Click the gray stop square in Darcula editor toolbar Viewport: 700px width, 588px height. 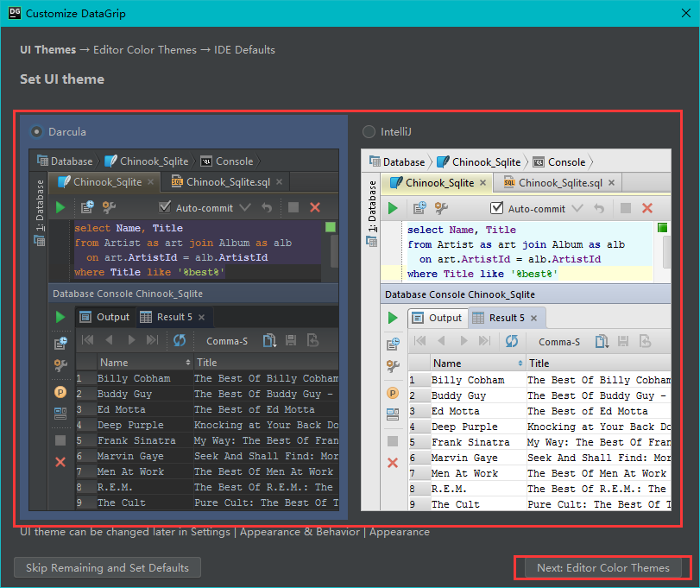pos(293,207)
